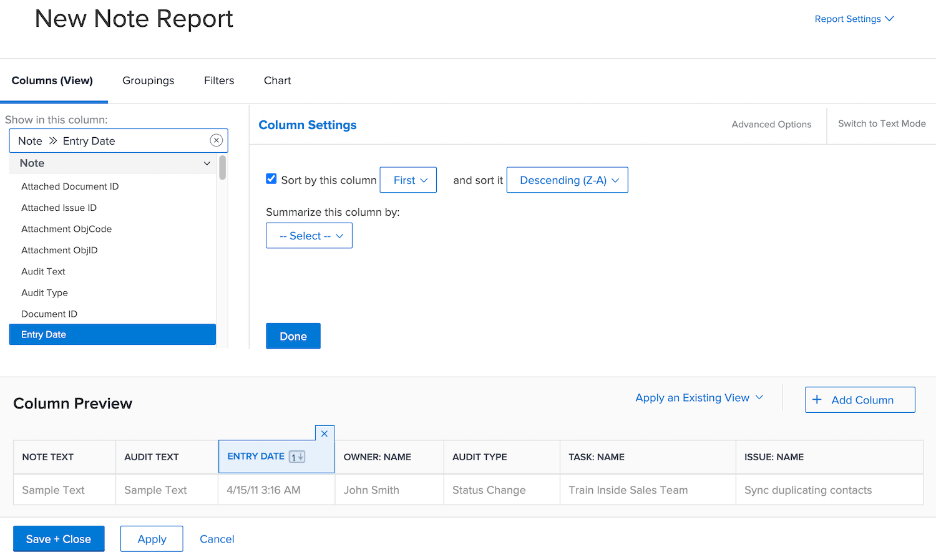Switch to the Chart tab
Viewport: 936px width, 560px height.
pos(276,80)
